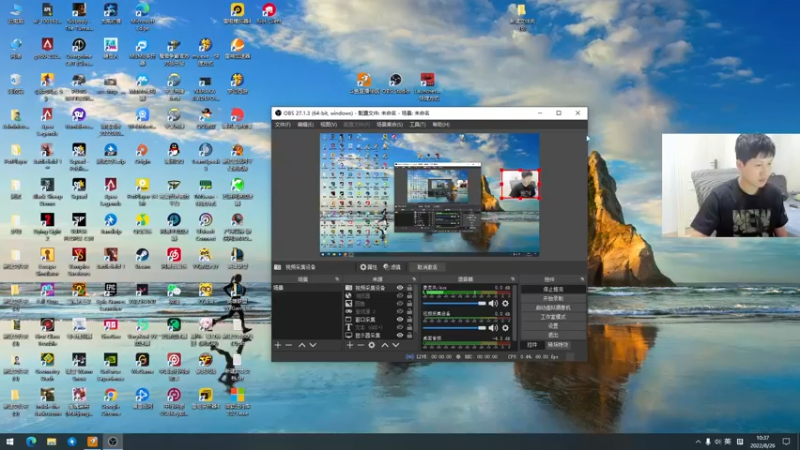800x450 pixels.
Task: Adjust the 麦克风/Aux volume slider
Action: tap(455, 304)
